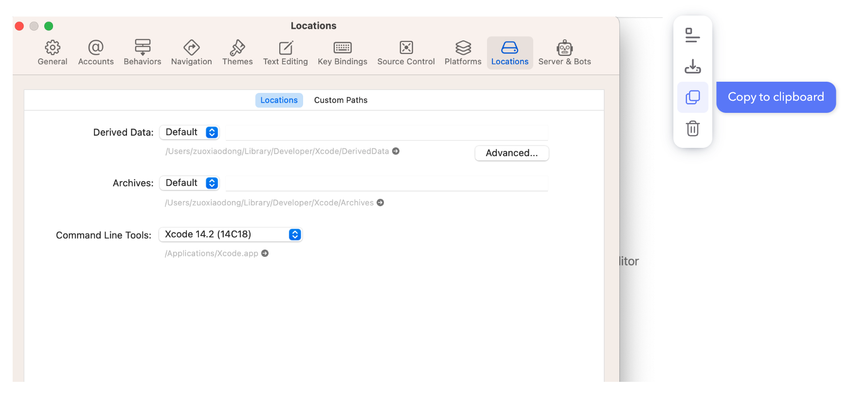This screenshot has height=394, width=868.
Task: Open the Behaviors preferences pane
Action: pos(143,53)
